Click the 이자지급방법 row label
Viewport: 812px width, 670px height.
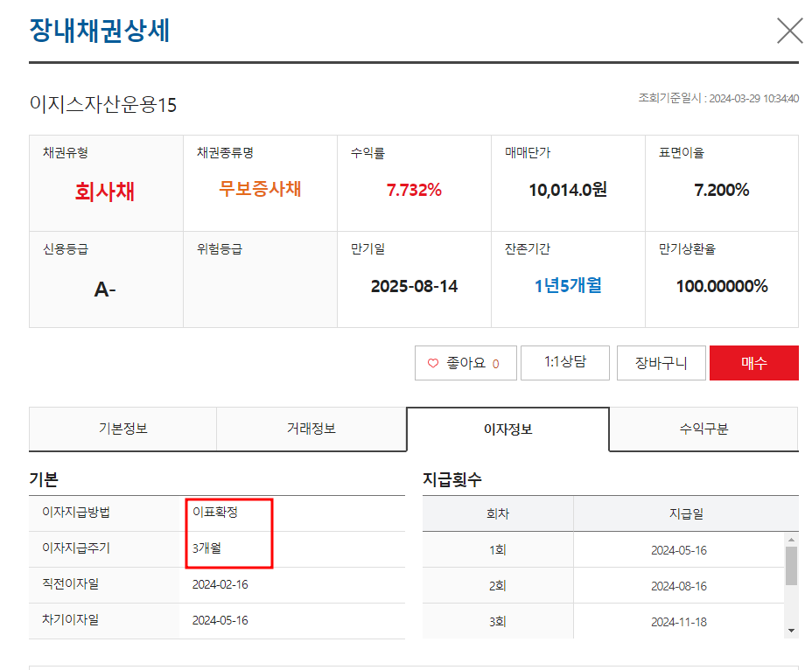76,512
